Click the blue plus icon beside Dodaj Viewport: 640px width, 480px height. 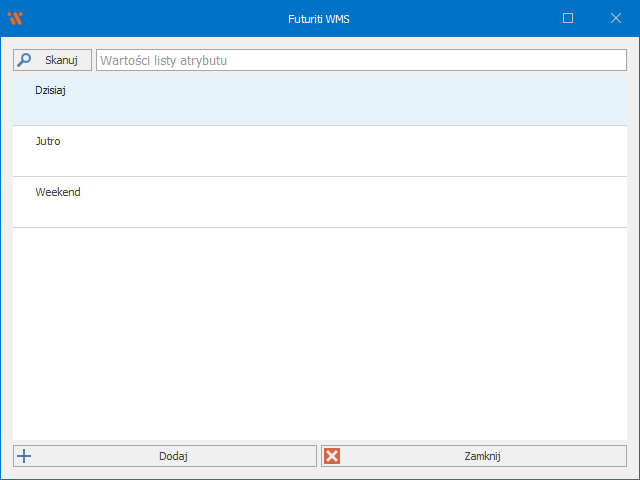pyautogui.click(x=25, y=456)
